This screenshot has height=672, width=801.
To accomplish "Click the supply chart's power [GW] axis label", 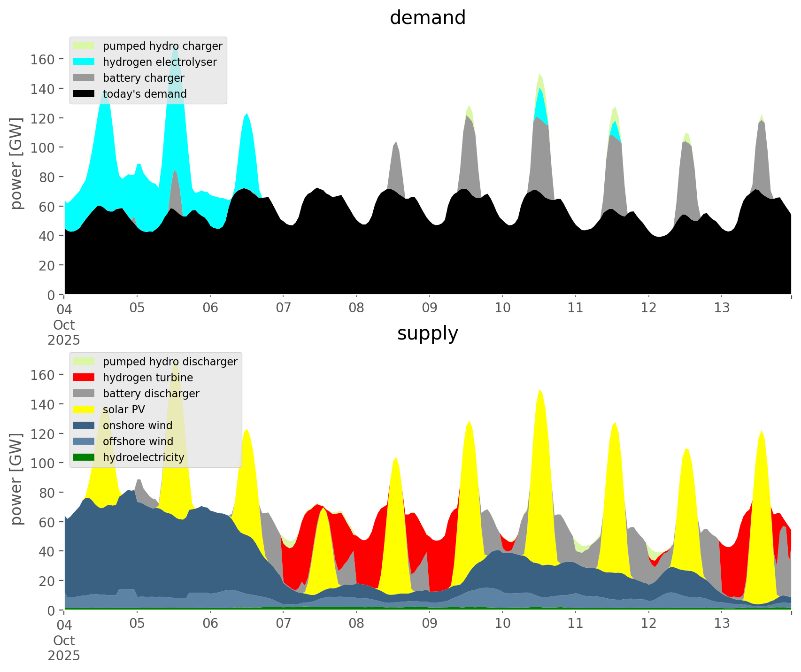I will (x=16, y=479).
